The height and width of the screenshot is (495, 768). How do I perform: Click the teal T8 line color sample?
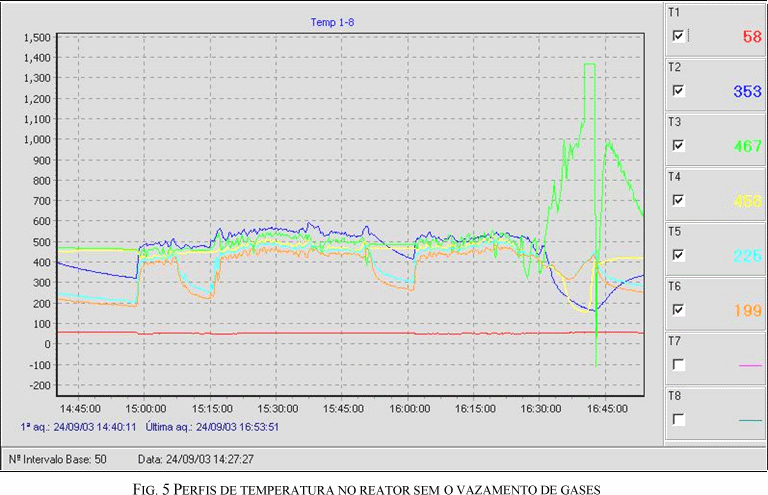pyautogui.click(x=749, y=421)
